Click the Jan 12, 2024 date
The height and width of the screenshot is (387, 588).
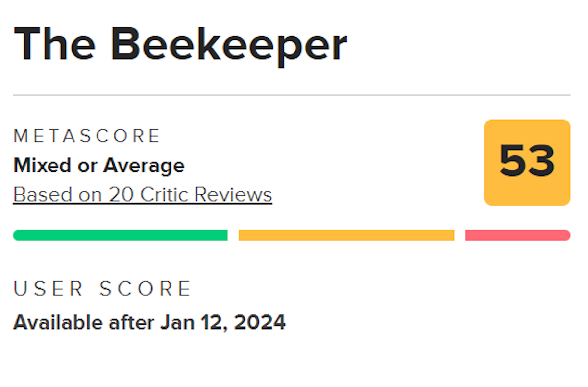tap(222, 322)
